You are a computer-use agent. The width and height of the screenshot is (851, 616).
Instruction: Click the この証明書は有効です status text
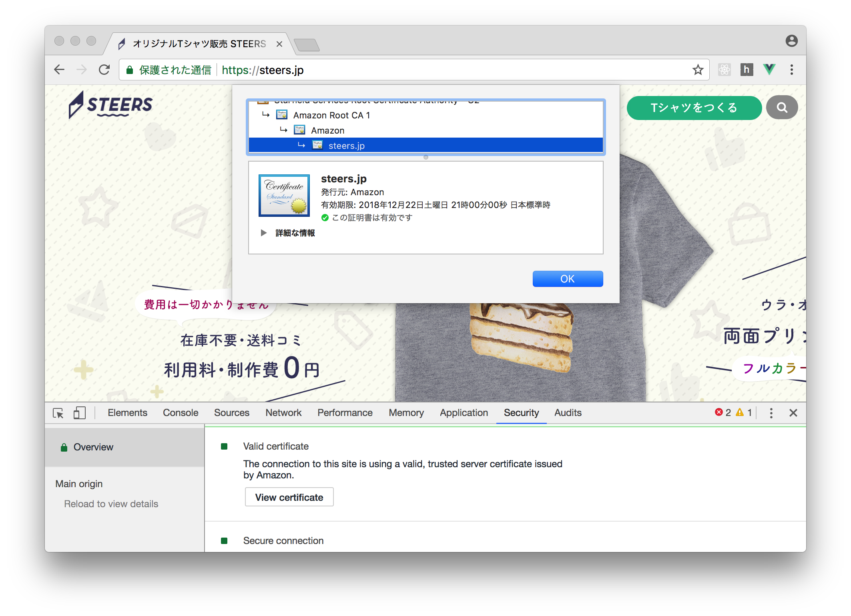372,218
